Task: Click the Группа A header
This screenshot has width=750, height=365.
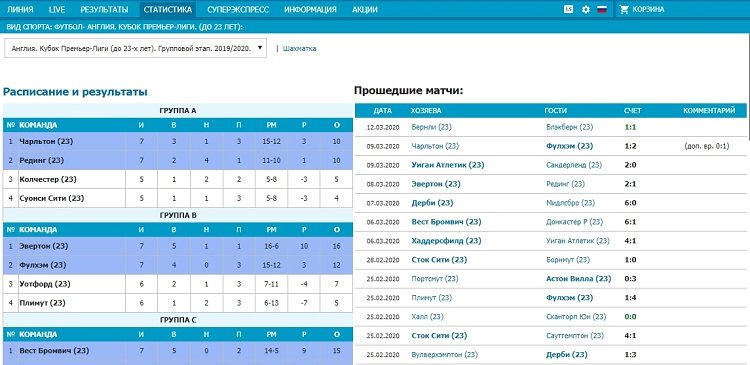Action: 177,111
